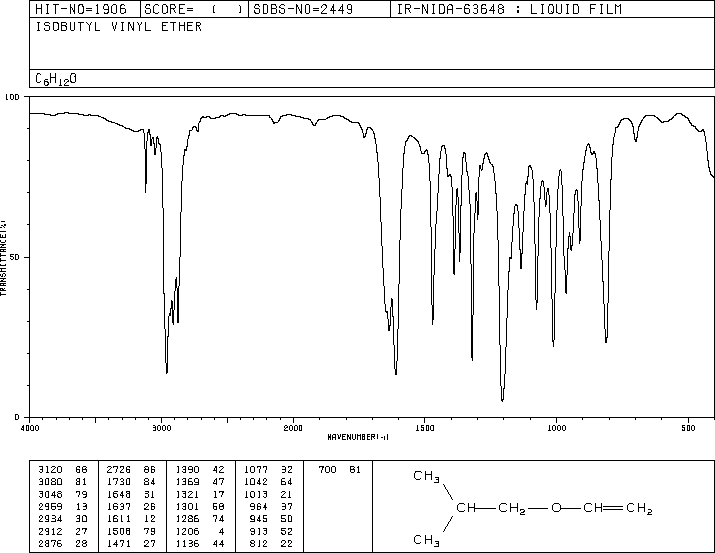Image resolution: width=715 pixels, height=553 pixels.
Task: Select peak table entry 1136
Action: [x=187, y=544]
